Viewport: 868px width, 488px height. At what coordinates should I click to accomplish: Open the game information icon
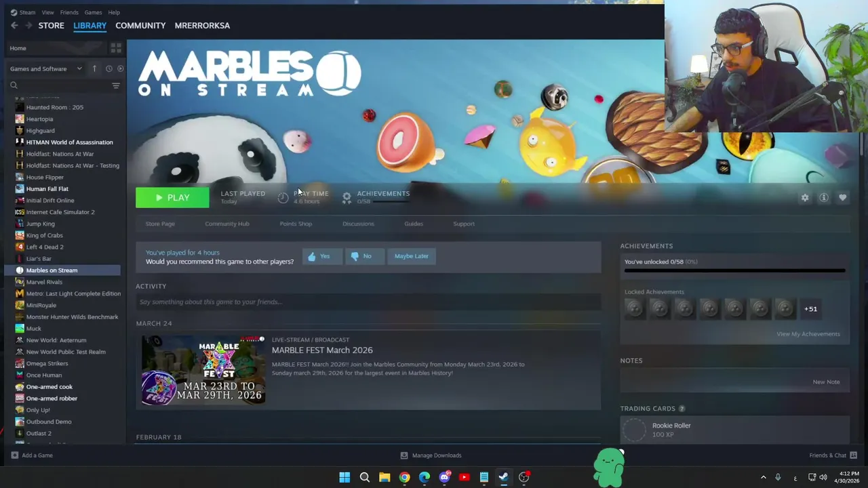coord(824,197)
